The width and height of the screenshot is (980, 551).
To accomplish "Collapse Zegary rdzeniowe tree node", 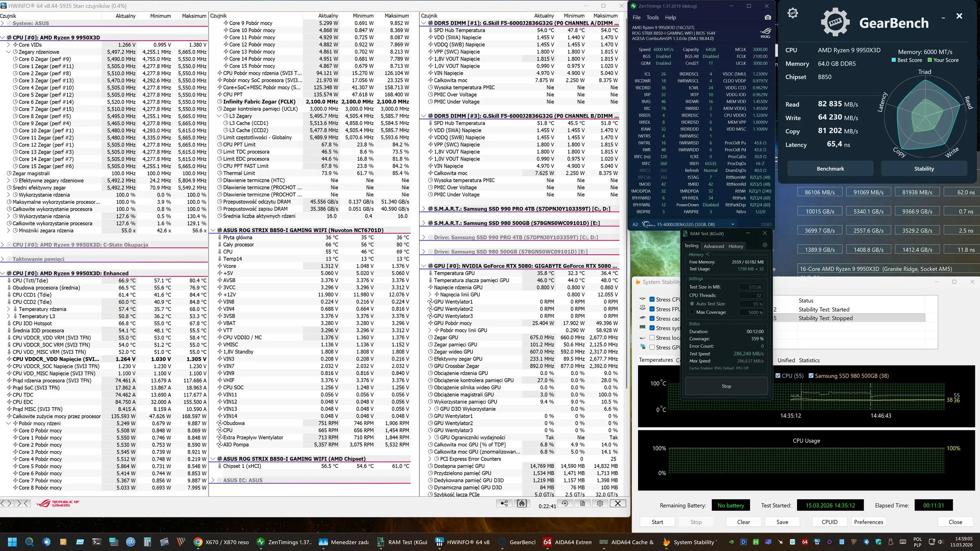I will pyautogui.click(x=9, y=52).
